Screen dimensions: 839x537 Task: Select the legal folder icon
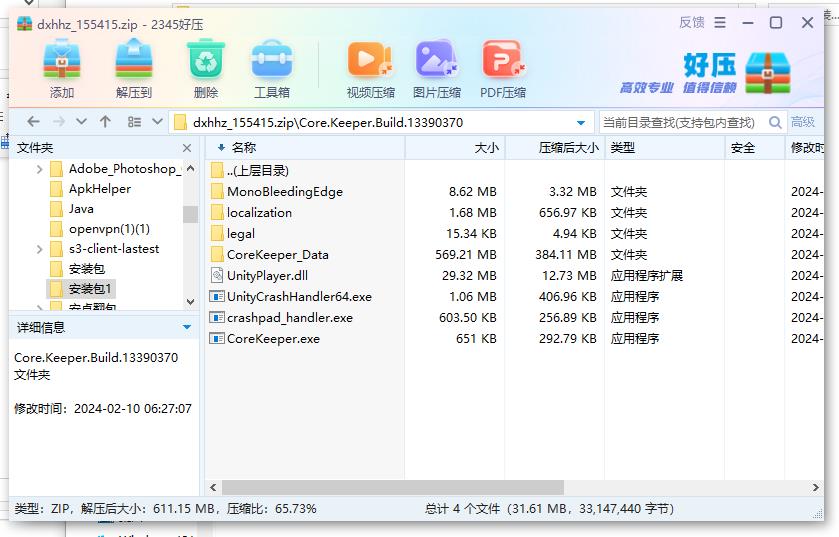(217, 234)
